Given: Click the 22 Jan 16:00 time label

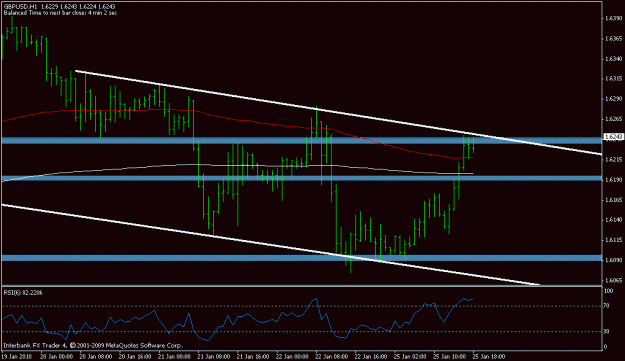Looking at the screenshot, I should (x=371, y=356).
